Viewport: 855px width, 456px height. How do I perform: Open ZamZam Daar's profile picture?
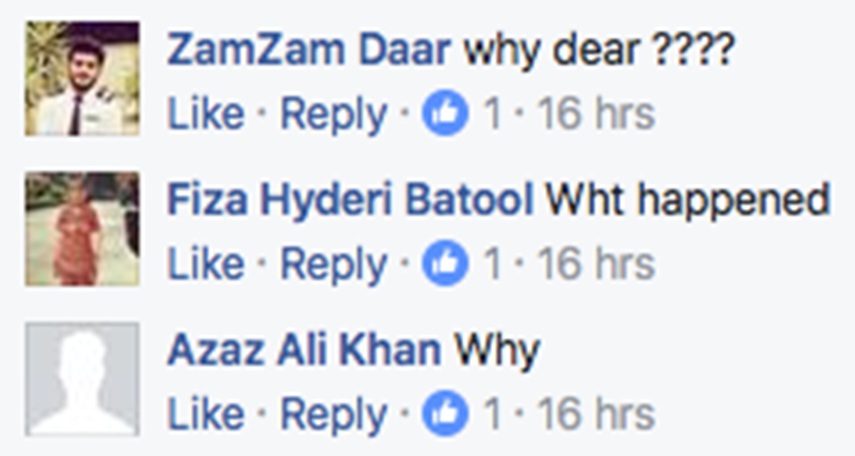click(82, 79)
